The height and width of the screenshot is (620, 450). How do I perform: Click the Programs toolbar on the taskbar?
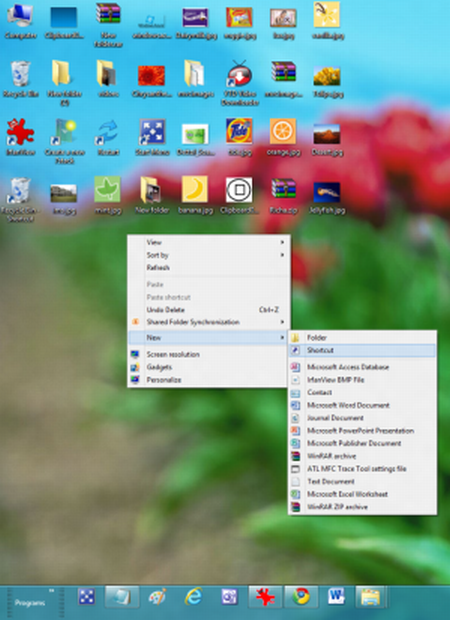click(30, 603)
